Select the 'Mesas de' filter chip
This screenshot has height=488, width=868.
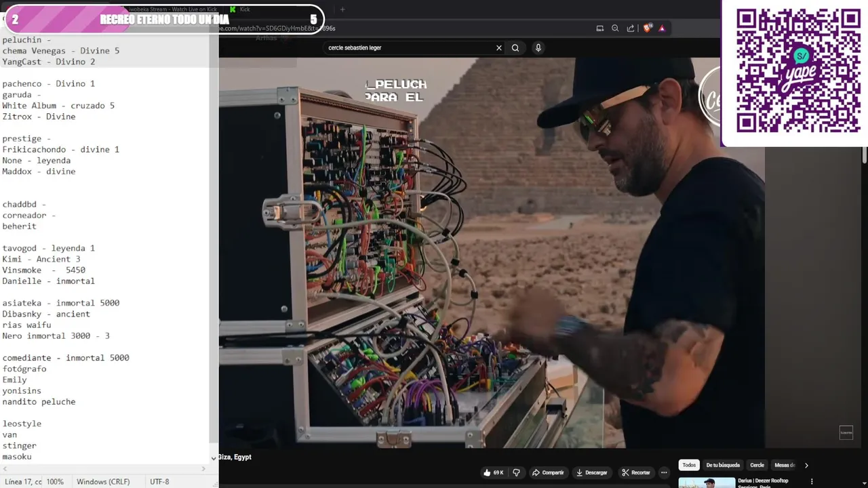point(784,465)
